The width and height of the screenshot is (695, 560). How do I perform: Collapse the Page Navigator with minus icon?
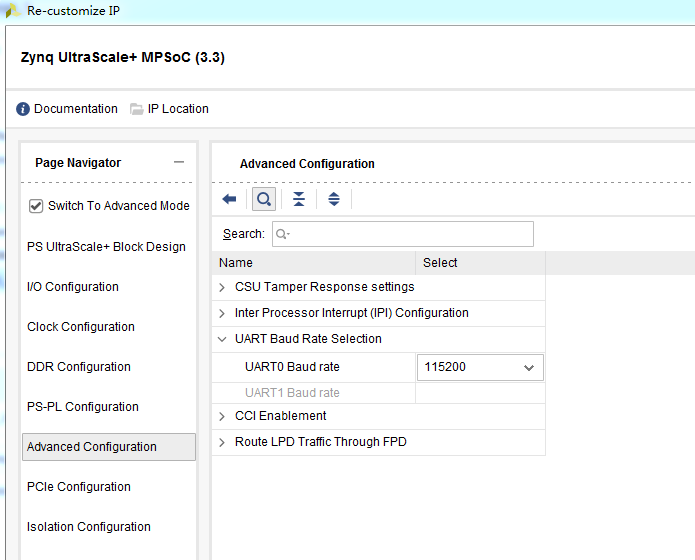(x=179, y=162)
